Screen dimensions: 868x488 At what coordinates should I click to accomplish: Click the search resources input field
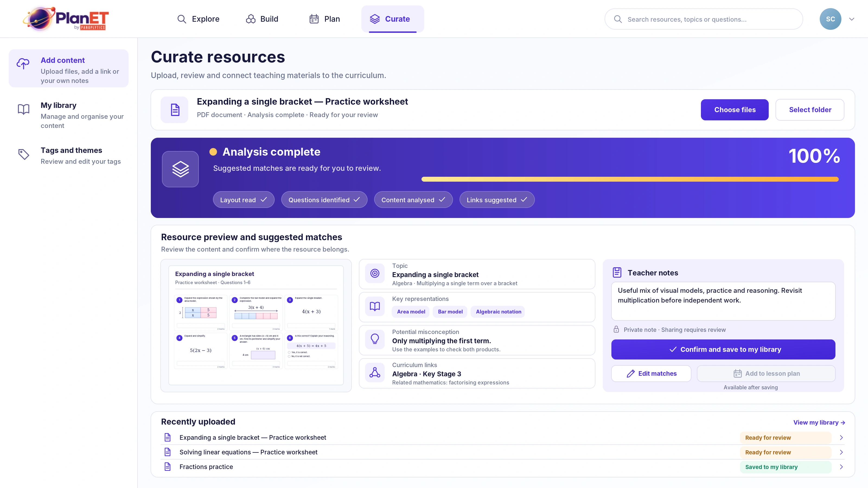[704, 19]
